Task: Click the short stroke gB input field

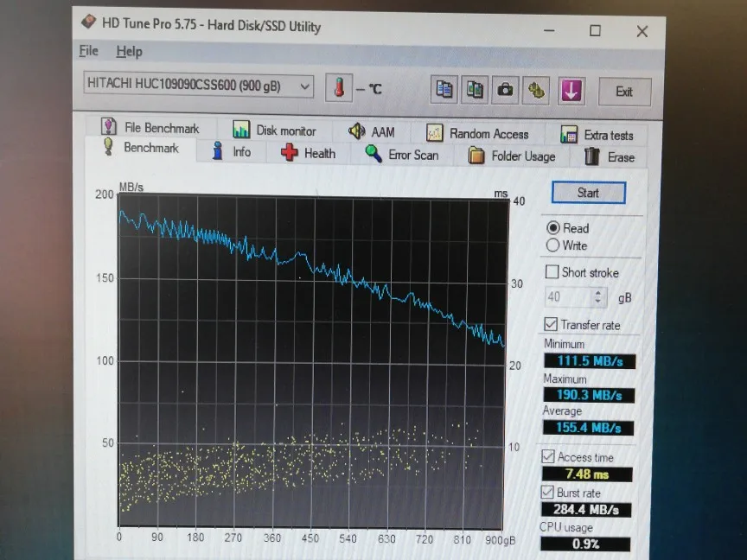Action: (568, 297)
